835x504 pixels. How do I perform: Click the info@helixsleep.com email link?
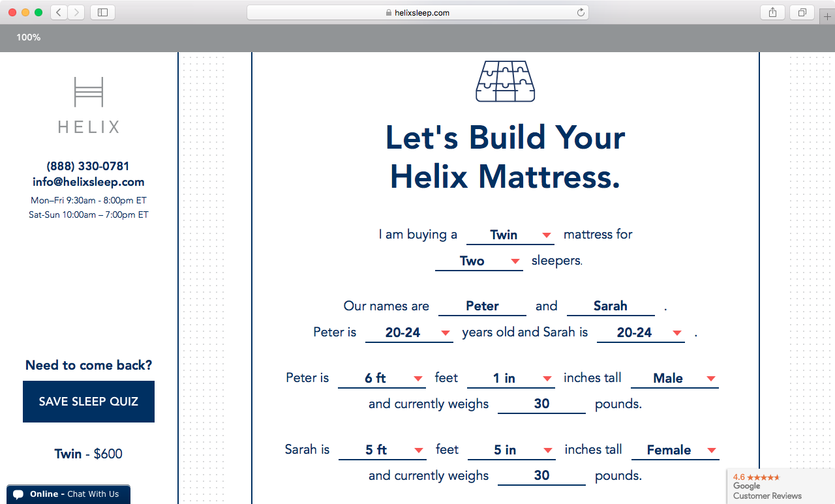(x=89, y=182)
